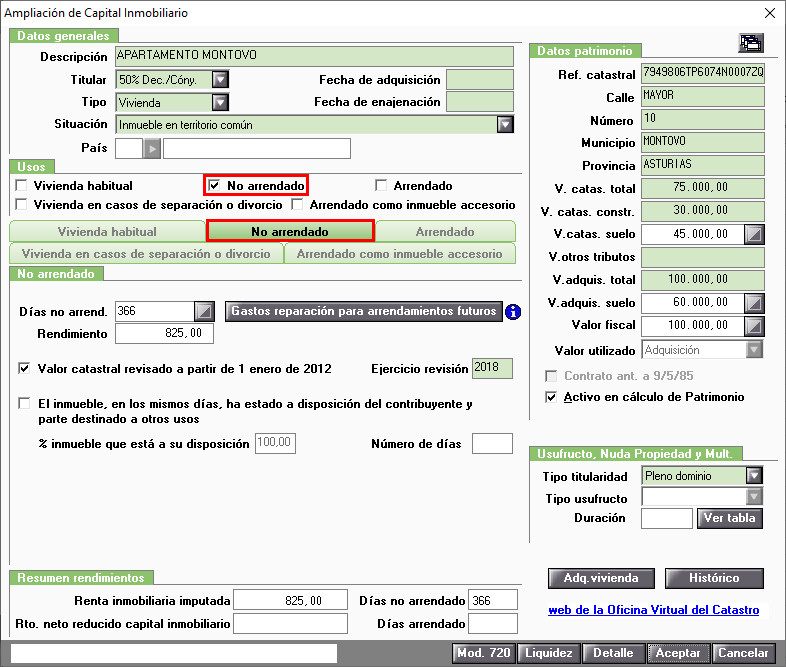Click the calculator icon beside Valor fiscal
The image size is (786, 667).
click(754, 326)
